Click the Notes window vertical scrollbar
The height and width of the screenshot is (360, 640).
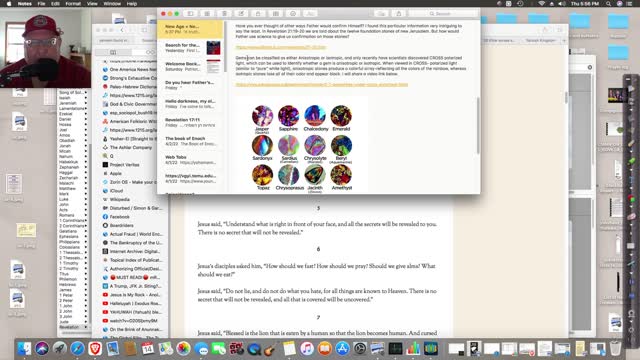(477, 126)
